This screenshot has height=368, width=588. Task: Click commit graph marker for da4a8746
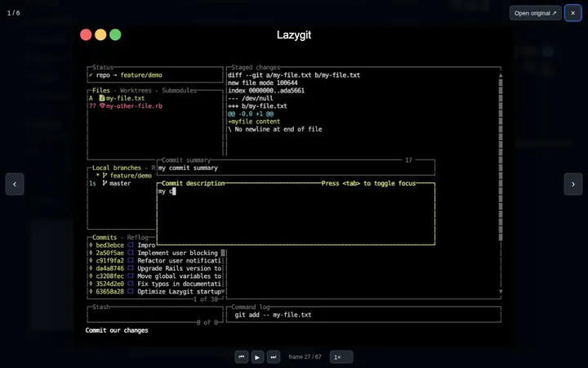(91, 268)
